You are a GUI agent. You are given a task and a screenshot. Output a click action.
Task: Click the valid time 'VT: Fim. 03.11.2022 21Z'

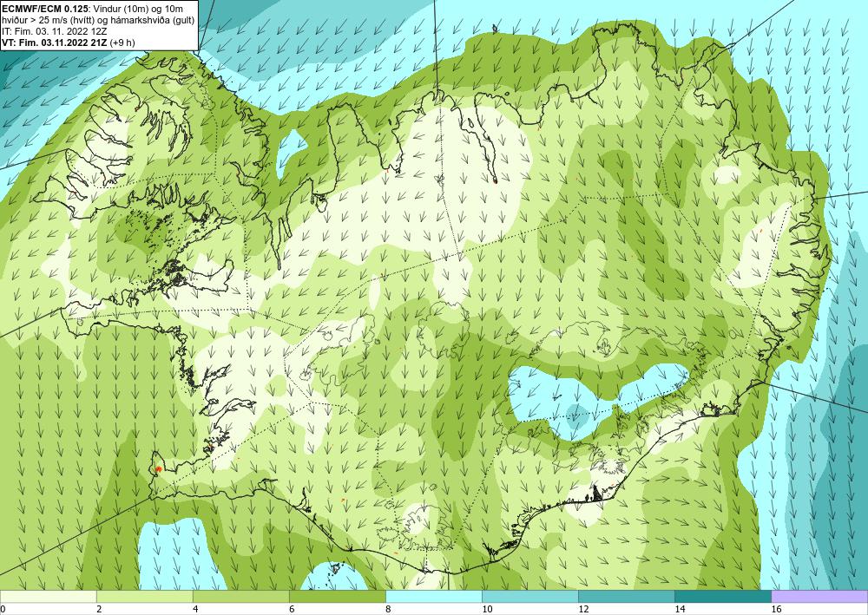pos(55,42)
